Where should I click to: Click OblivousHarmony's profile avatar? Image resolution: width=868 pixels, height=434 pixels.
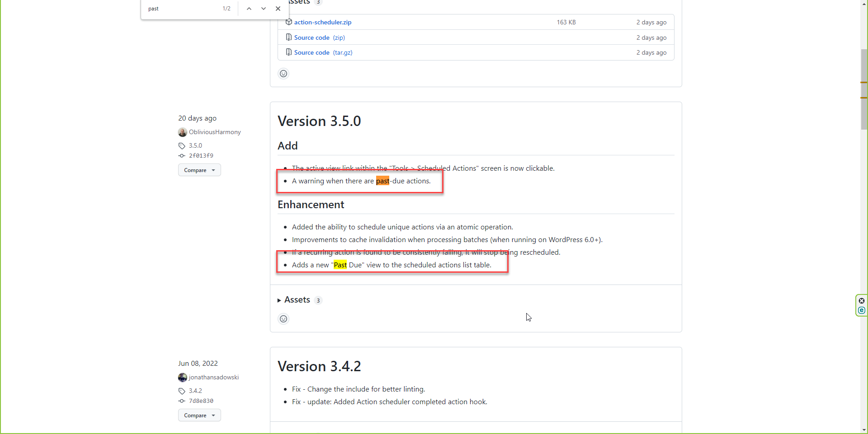pos(182,132)
